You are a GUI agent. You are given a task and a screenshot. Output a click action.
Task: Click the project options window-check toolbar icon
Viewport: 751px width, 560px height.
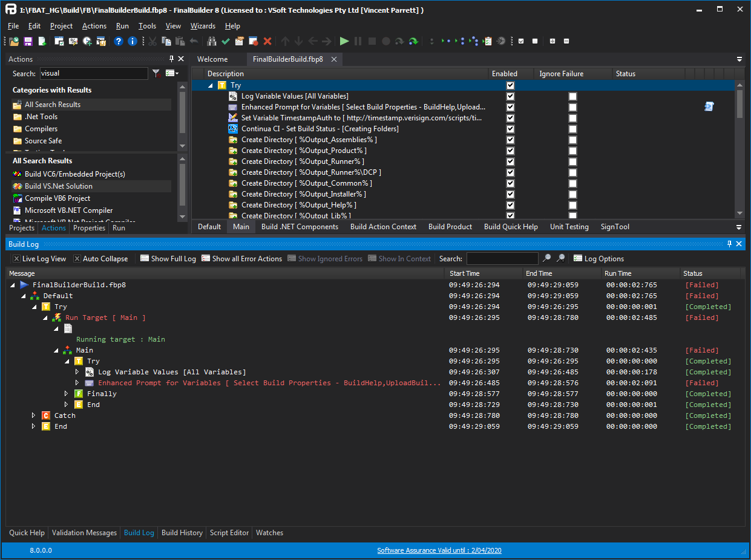59,41
